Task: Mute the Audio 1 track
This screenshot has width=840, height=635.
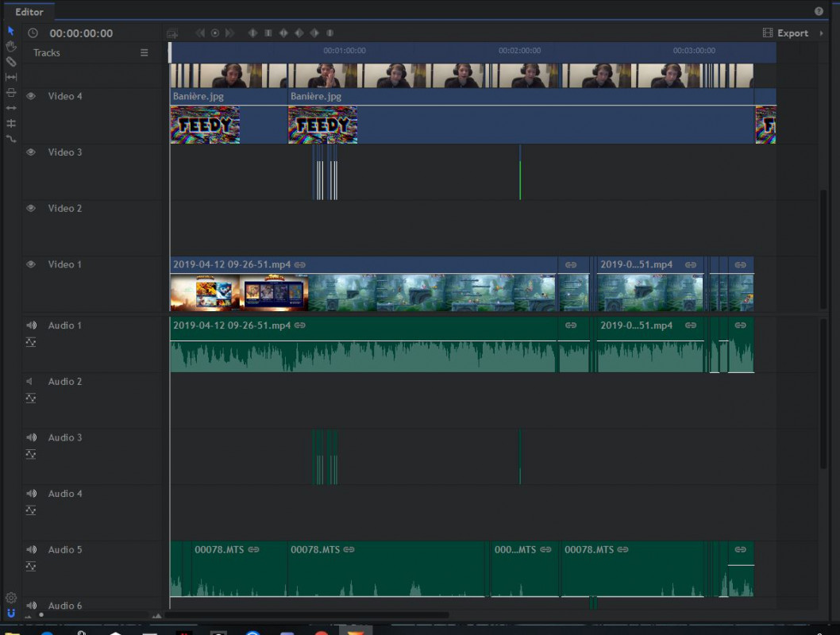Action: tap(32, 325)
